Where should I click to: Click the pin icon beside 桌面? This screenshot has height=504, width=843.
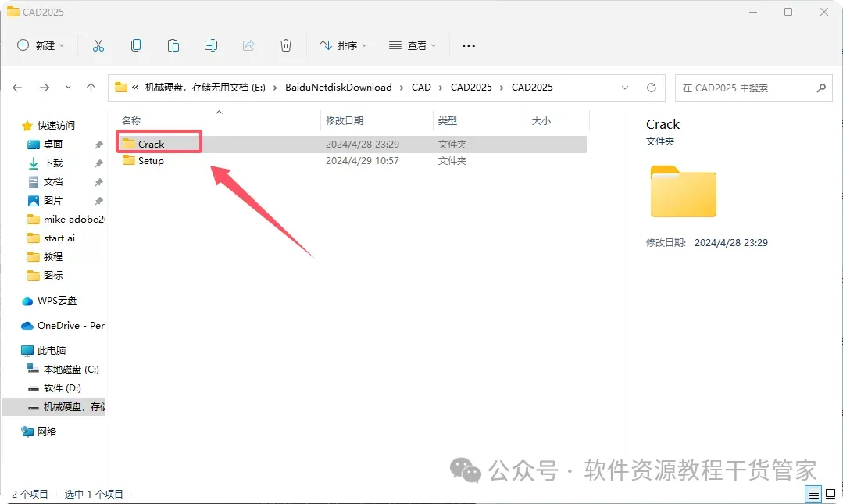[x=99, y=145]
